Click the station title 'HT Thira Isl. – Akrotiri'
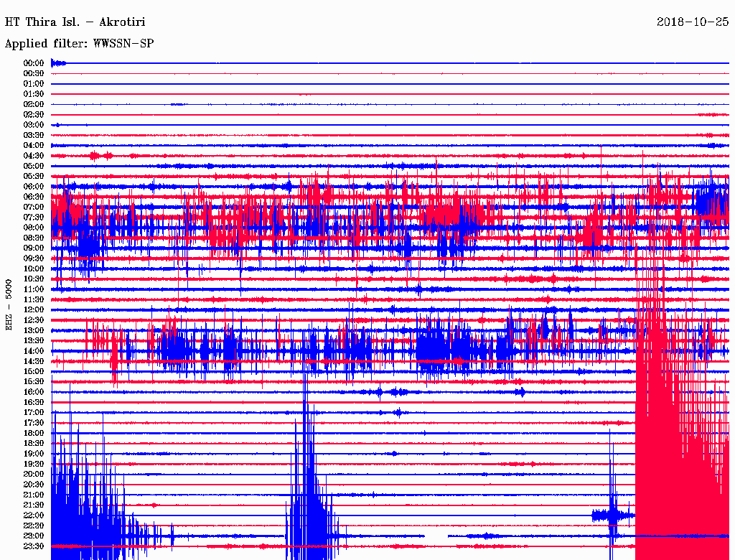 (75, 22)
